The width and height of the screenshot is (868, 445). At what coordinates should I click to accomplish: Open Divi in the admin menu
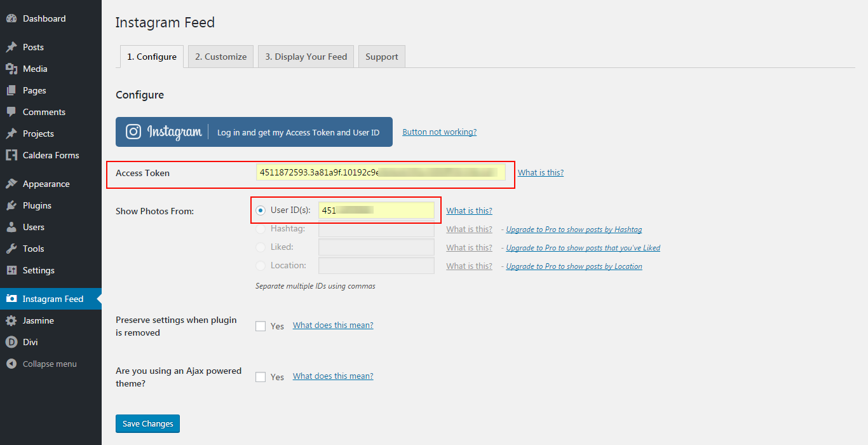tap(51, 342)
